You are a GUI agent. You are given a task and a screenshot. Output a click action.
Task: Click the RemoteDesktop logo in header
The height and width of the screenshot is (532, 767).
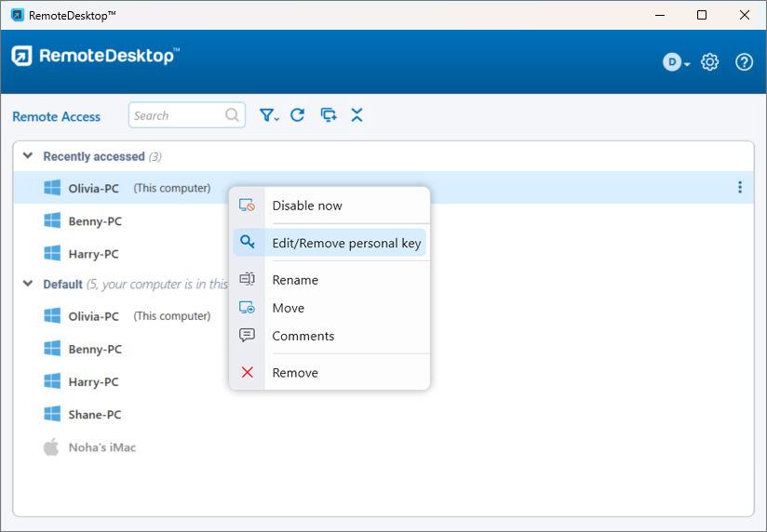click(x=95, y=57)
